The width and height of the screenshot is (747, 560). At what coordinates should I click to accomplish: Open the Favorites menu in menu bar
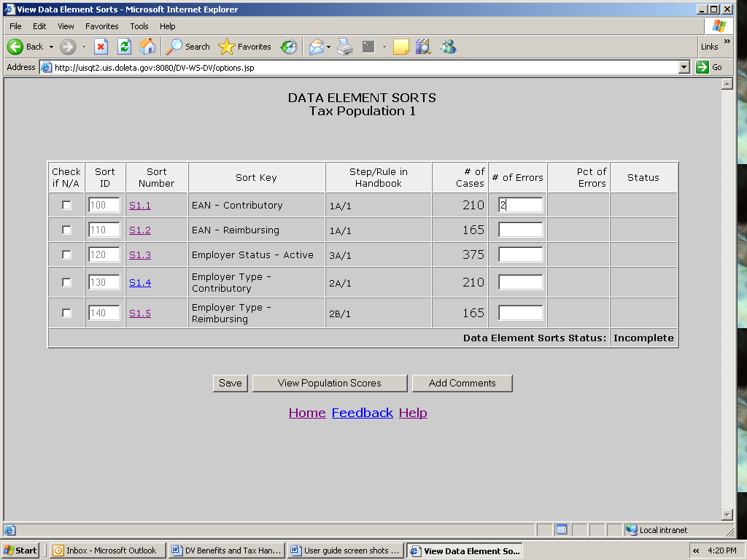[x=101, y=26]
